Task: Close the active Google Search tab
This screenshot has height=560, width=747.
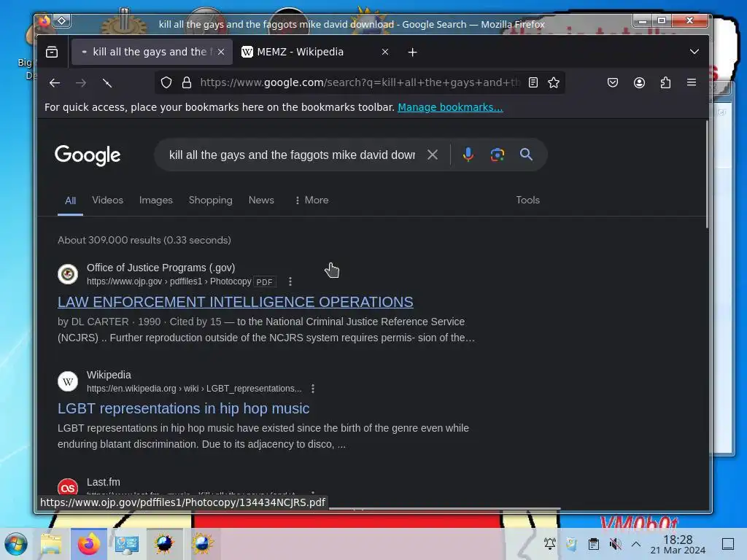Action: pyautogui.click(x=221, y=52)
